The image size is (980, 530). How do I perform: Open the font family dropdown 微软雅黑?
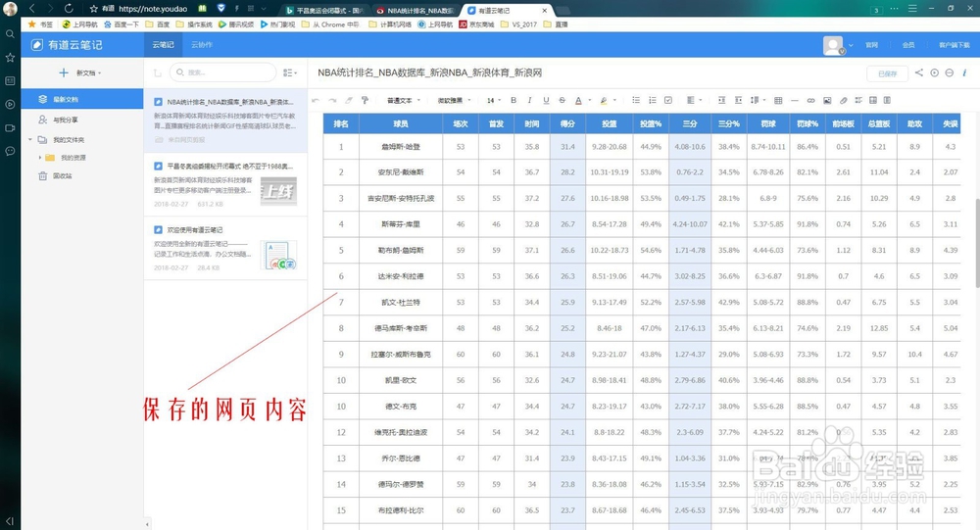pyautogui.click(x=454, y=100)
